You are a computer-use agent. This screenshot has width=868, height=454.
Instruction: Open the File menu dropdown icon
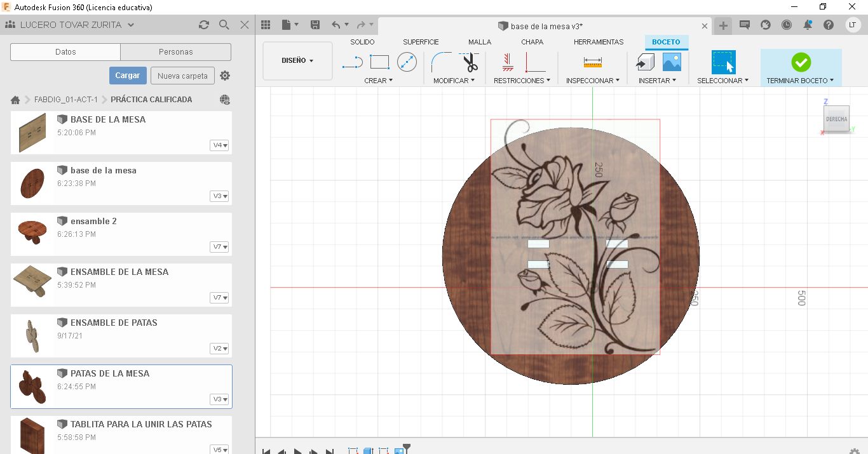[290, 25]
